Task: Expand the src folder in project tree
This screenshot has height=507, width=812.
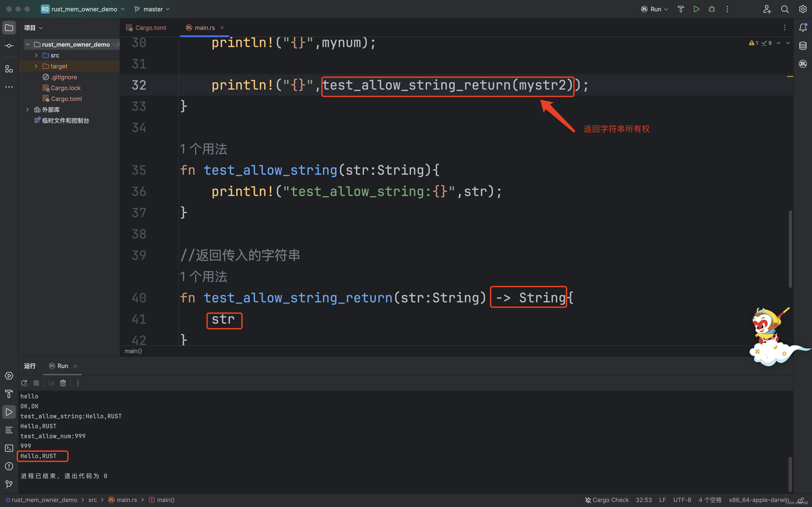Action: click(x=36, y=55)
